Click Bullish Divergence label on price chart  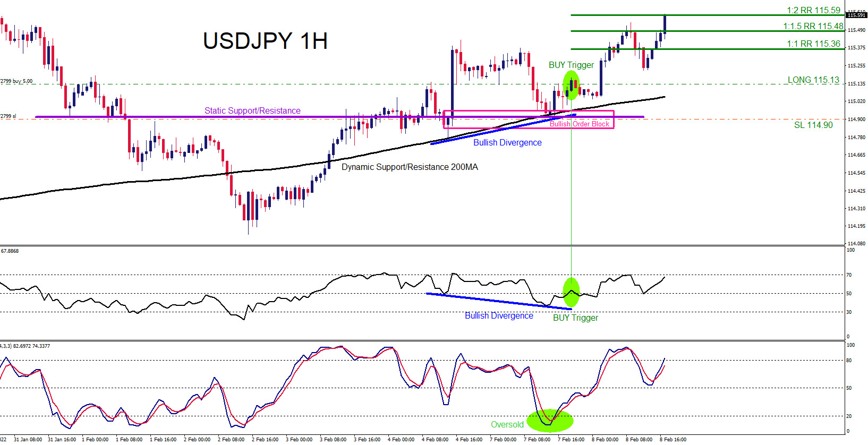[507, 142]
